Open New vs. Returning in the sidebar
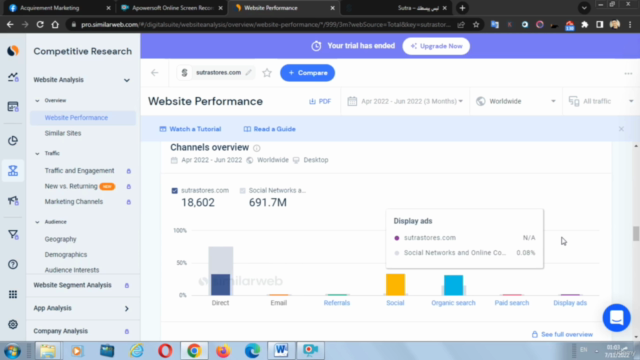 coord(71,186)
